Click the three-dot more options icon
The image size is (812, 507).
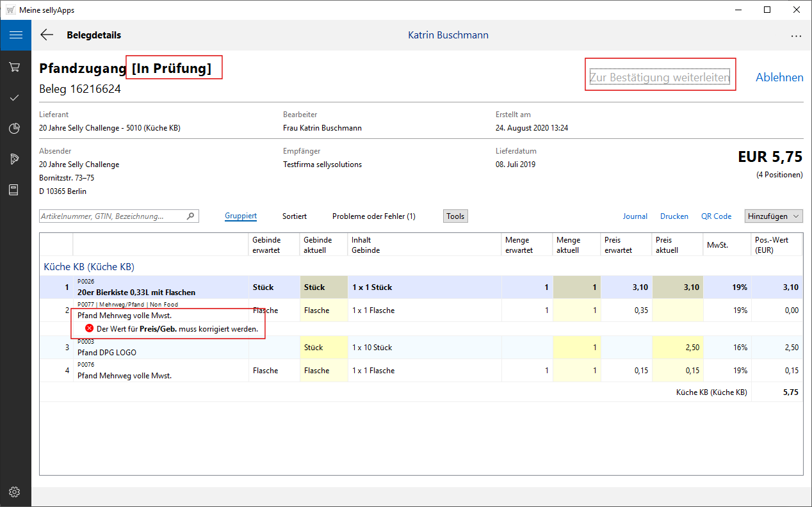pyautogui.click(x=796, y=36)
